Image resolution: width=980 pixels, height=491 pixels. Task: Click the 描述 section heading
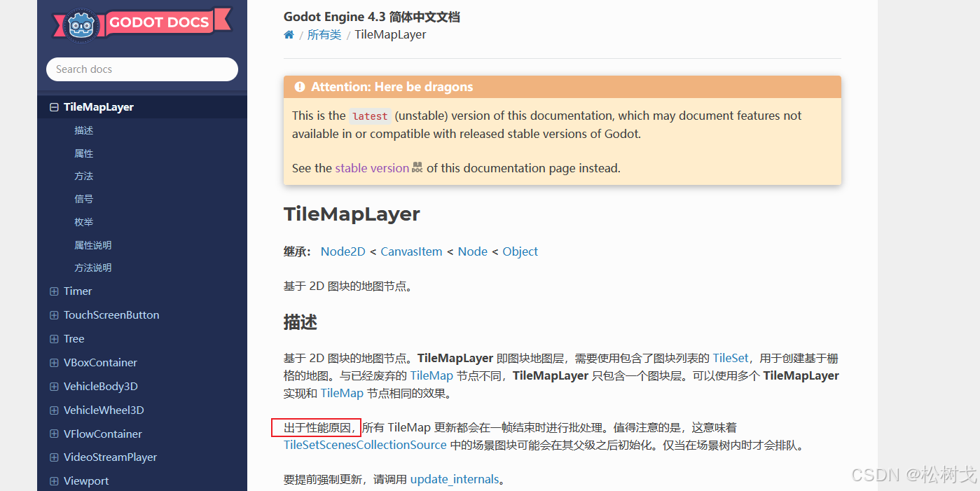(301, 322)
